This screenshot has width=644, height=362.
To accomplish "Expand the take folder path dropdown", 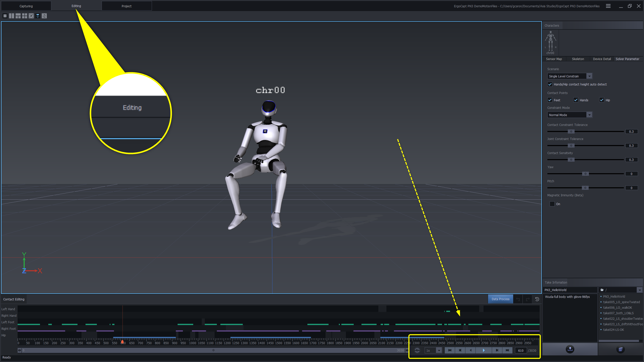I will (x=639, y=290).
